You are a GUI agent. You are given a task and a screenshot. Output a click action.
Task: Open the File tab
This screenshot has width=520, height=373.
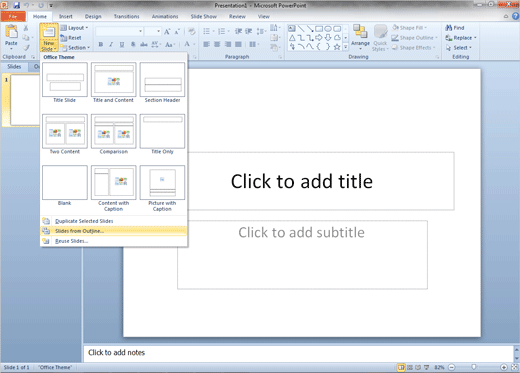(13, 16)
